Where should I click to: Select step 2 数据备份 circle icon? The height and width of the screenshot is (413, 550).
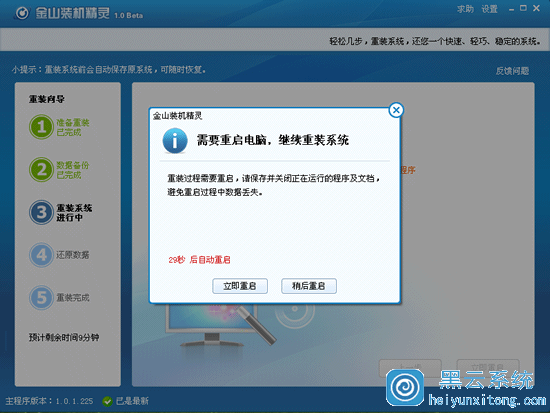coord(41,169)
